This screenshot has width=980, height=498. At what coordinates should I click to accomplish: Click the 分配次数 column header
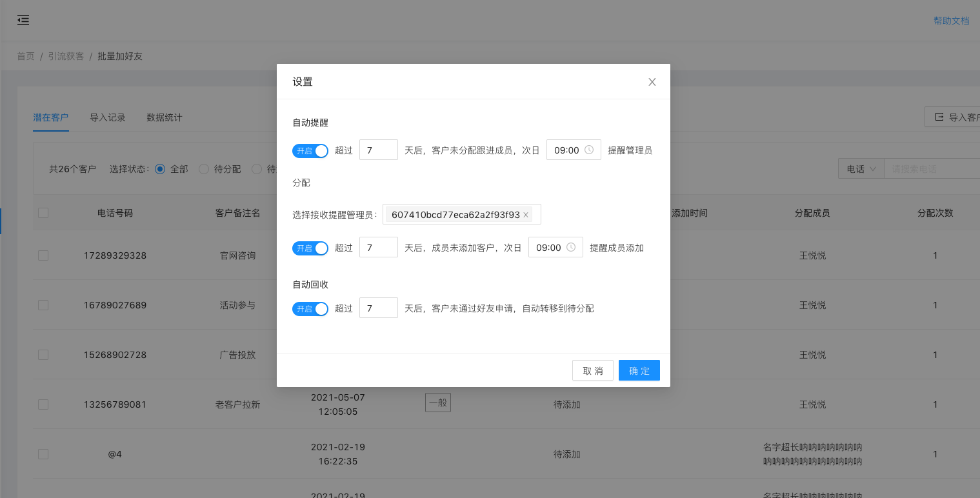click(935, 212)
